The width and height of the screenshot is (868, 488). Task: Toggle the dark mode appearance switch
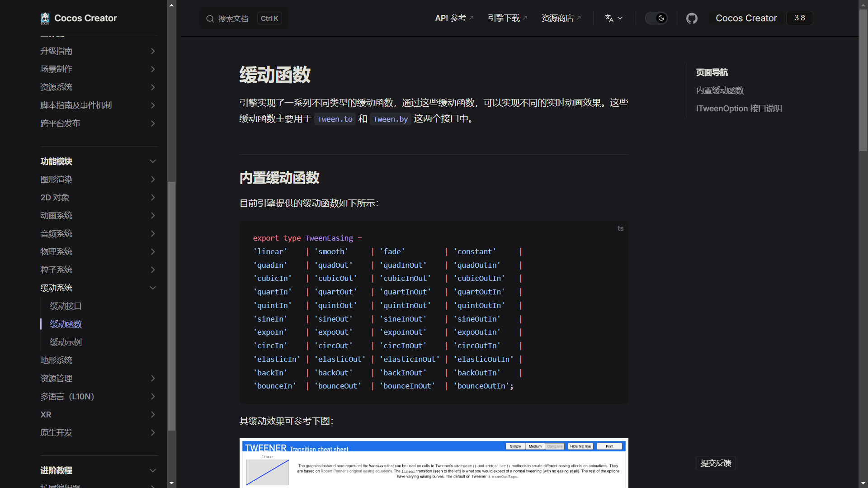tap(656, 18)
